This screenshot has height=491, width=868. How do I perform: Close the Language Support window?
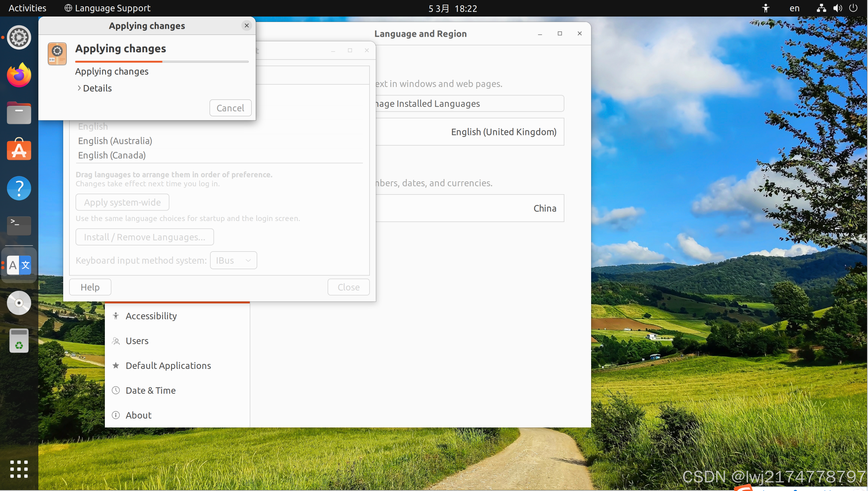(367, 50)
